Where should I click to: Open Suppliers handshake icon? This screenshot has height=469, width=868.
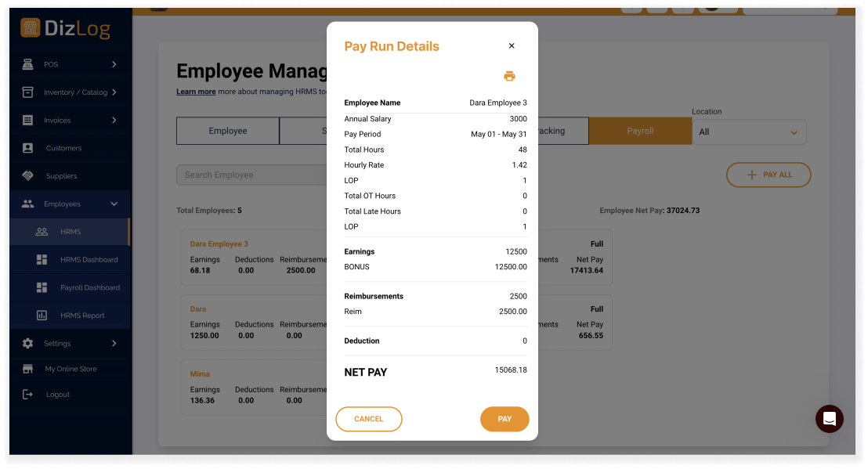[28, 176]
